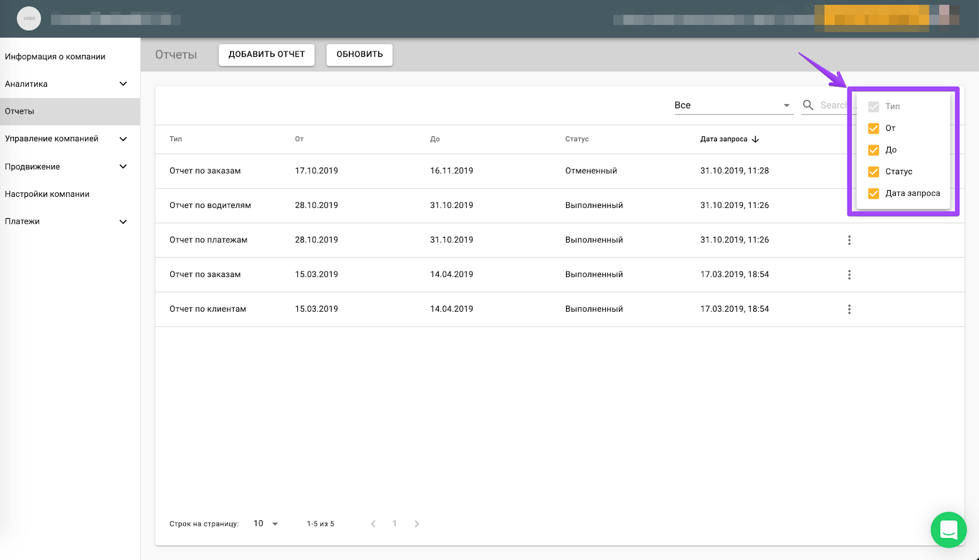Screen dimensions: 979x560
Task: Go to the previous page arrow
Action: coord(373,524)
